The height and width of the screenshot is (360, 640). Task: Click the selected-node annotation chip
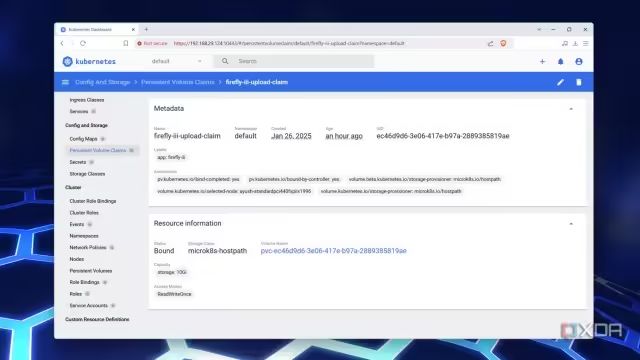(234, 191)
